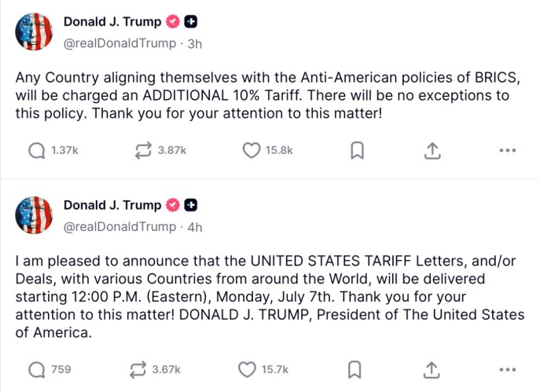Open profile avatar on the 4h post
The height and width of the screenshot is (392, 540).
35,215
